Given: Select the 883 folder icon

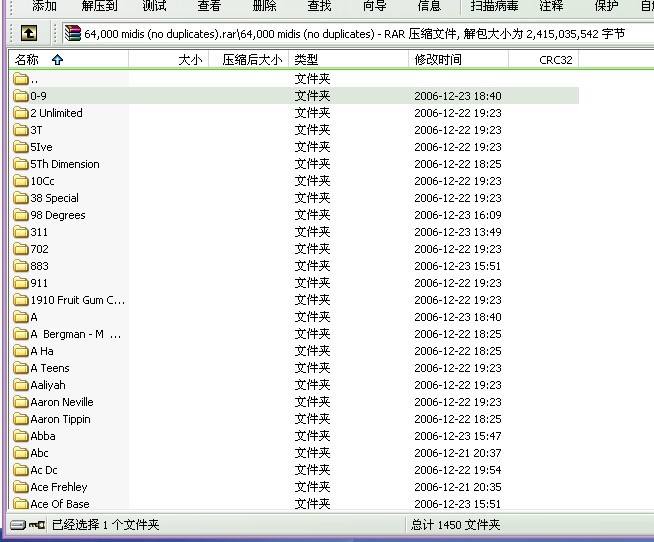Looking at the screenshot, I should (20, 266).
